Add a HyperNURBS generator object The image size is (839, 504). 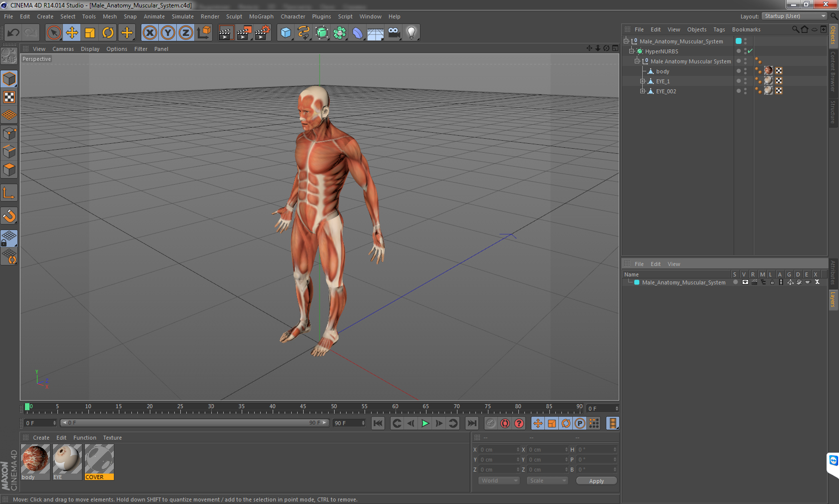pos(322,33)
